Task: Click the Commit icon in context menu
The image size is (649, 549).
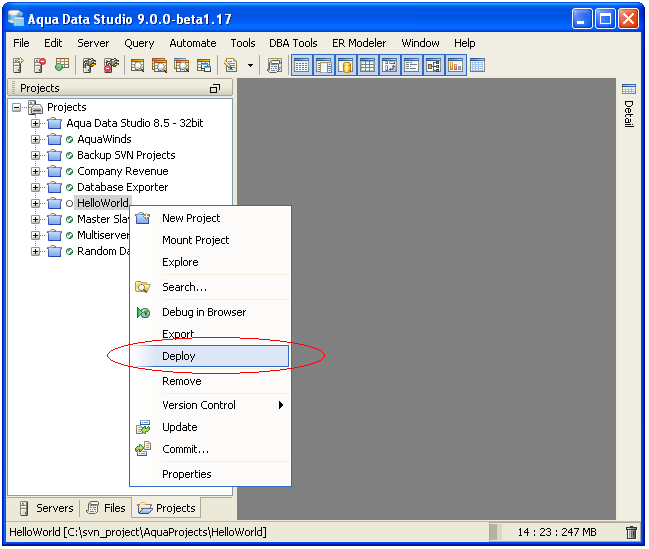Action: coord(143,449)
